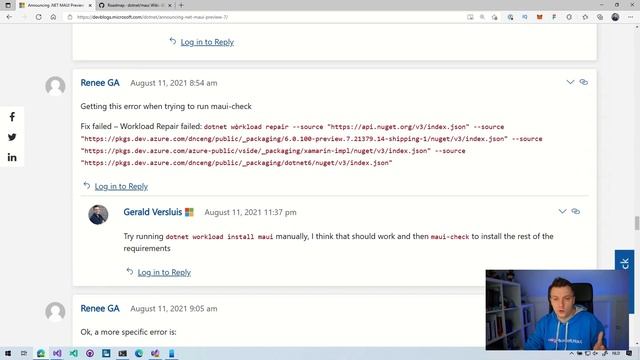
Task: Open a new browser tab
Action: [181, 5]
